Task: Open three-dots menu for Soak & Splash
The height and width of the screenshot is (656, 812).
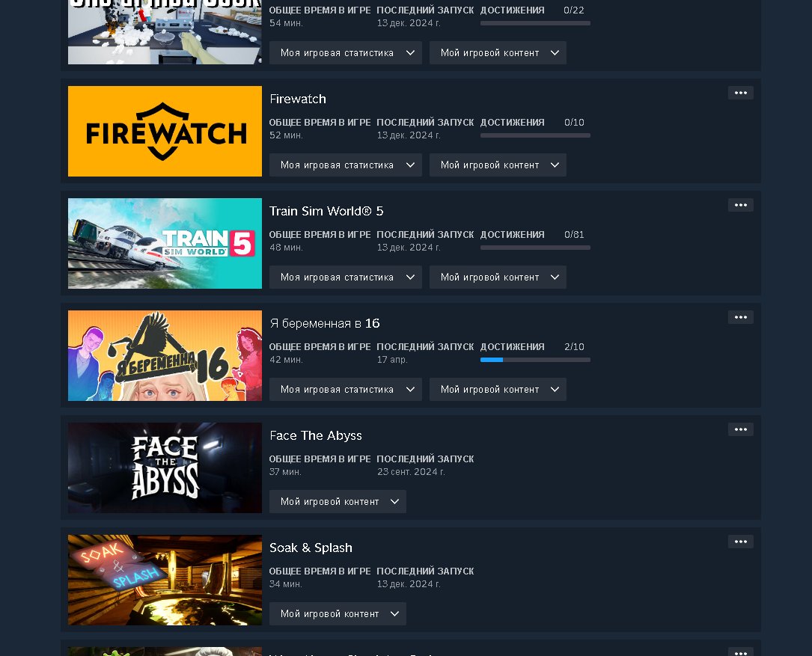Action: [x=741, y=542]
